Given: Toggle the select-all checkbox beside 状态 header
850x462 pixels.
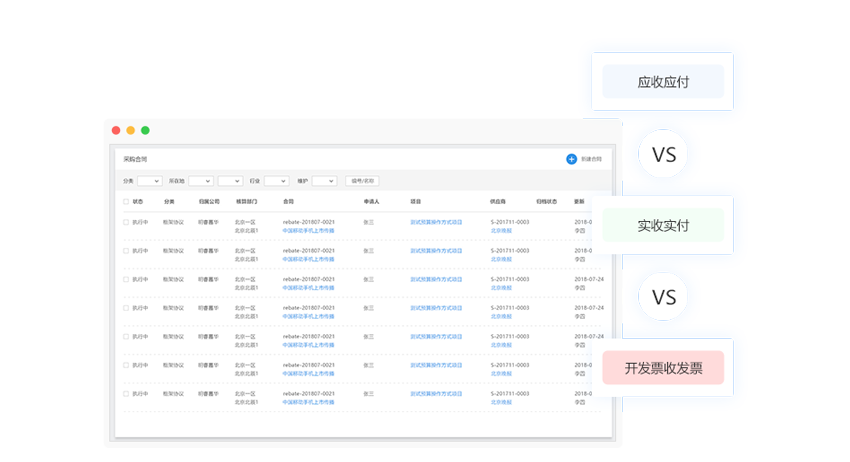Looking at the screenshot, I should 125,201.
